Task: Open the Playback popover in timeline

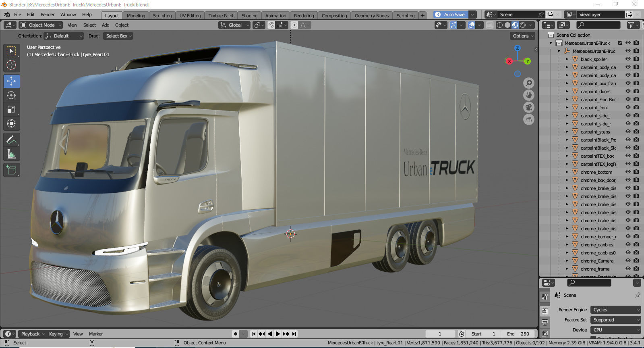Action: point(33,334)
